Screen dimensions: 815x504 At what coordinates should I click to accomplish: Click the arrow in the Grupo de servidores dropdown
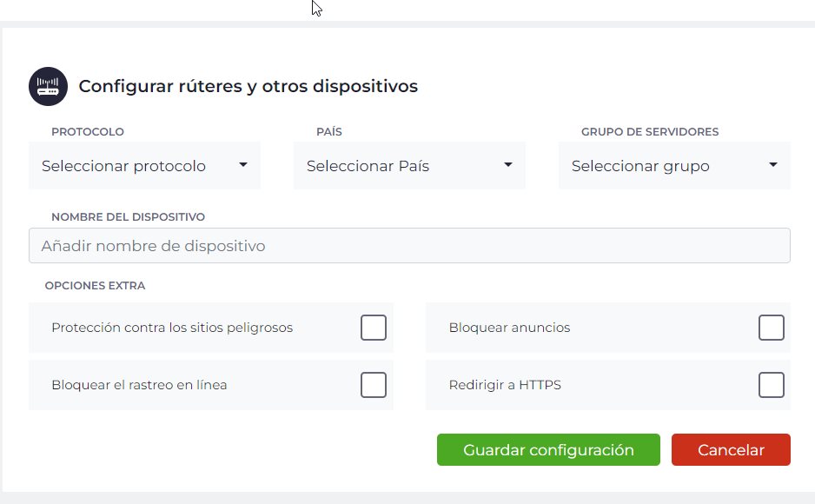[x=773, y=165]
